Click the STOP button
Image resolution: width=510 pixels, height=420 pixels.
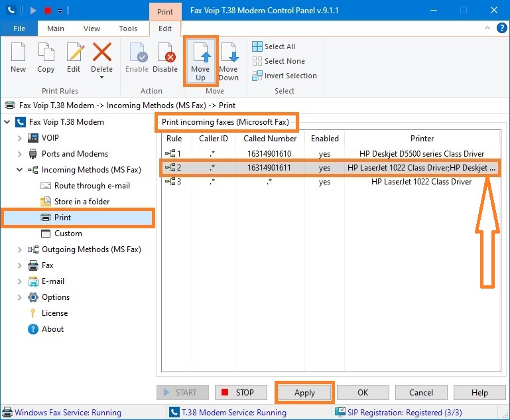point(241,393)
